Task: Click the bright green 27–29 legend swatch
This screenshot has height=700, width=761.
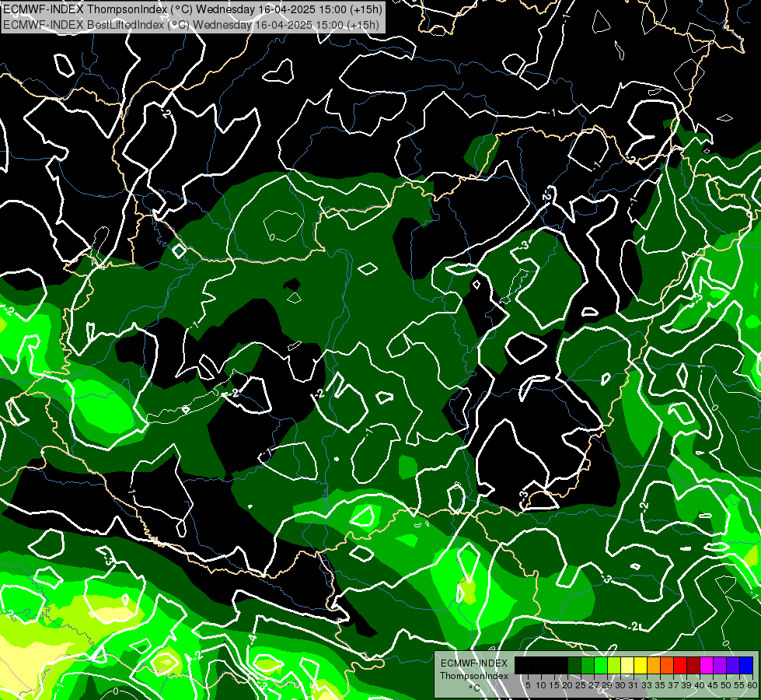Action: pos(601,665)
